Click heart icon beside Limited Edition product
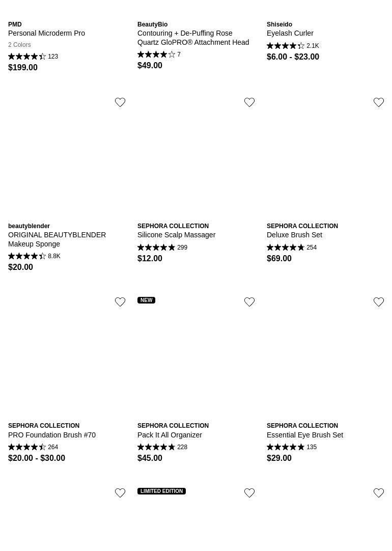Screen dimensions: 392x551 249,493
